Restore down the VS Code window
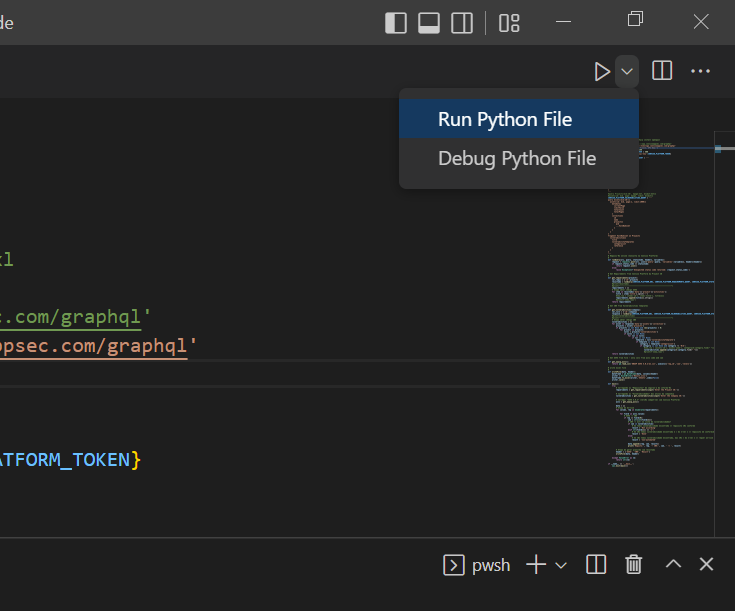This screenshot has height=611, width=735. coord(635,19)
